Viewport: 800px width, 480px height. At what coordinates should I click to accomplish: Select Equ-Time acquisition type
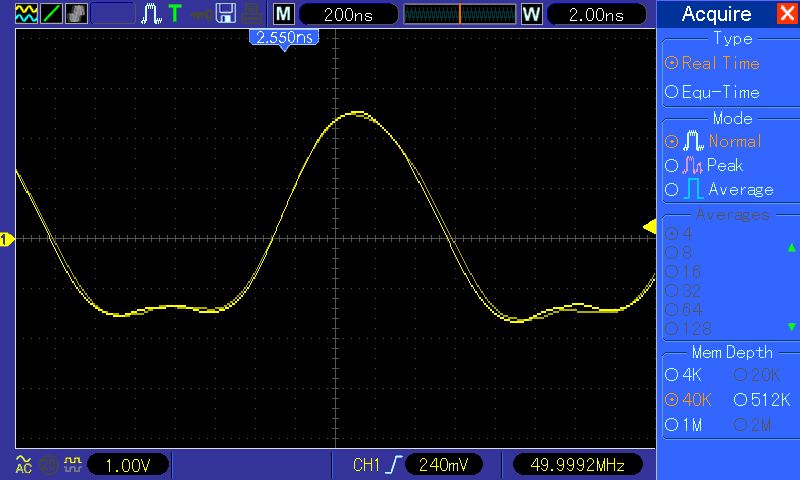[713, 92]
